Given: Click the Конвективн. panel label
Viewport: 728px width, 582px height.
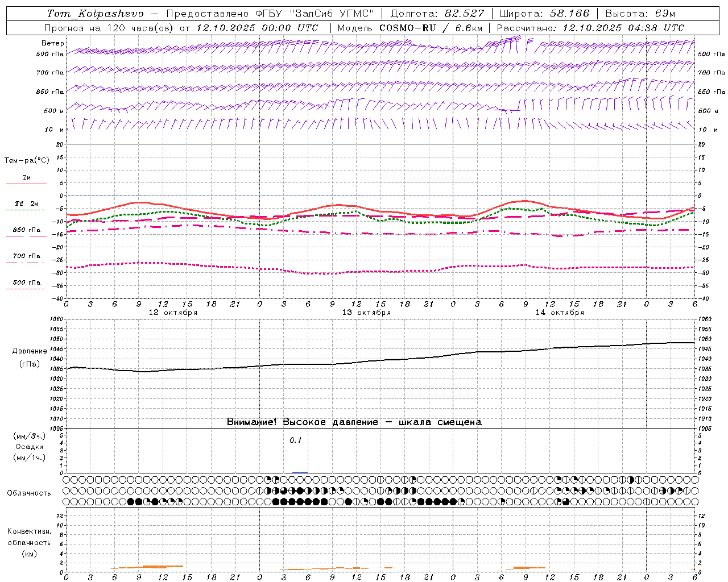Looking at the screenshot, I should (29, 531).
